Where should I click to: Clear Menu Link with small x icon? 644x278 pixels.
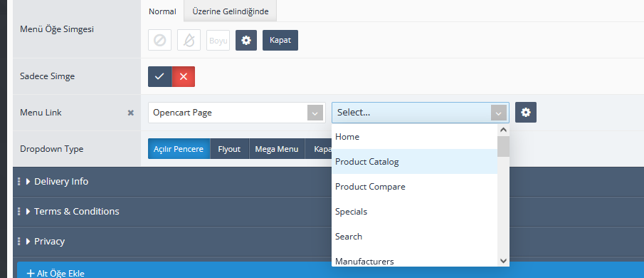click(131, 113)
